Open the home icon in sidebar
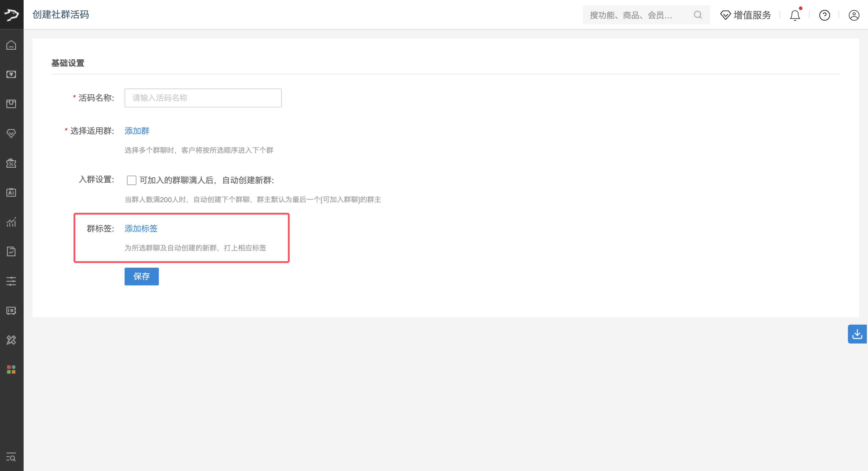868x471 pixels. (x=11, y=45)
